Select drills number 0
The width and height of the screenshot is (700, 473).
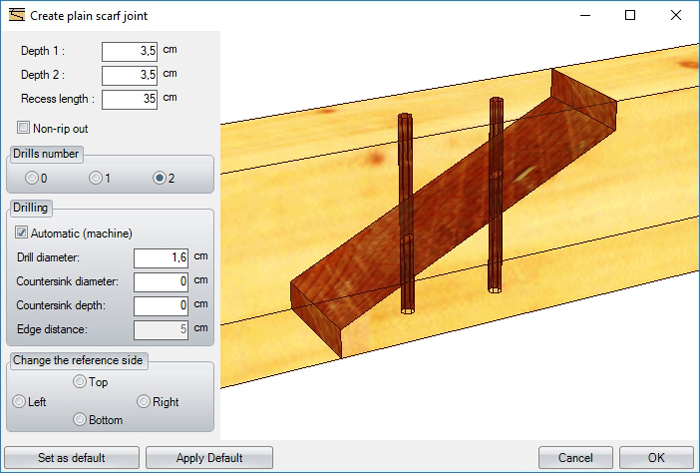click(x=32, y=178)
